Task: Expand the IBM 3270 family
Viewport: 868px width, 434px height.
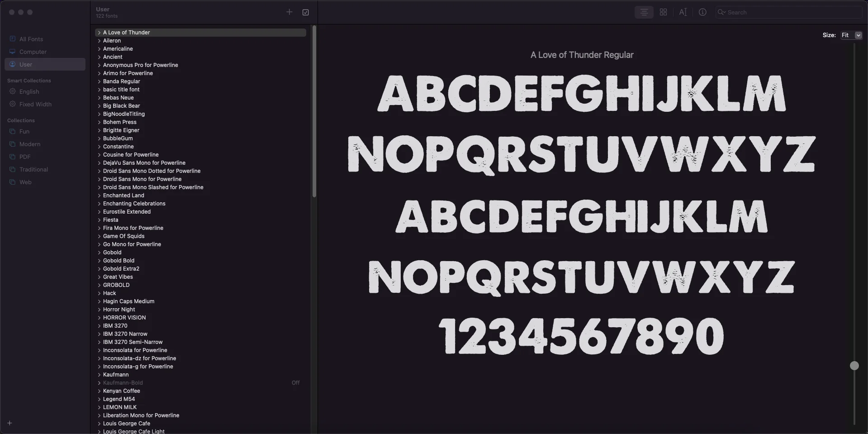Action: click(x=99, y=326)
